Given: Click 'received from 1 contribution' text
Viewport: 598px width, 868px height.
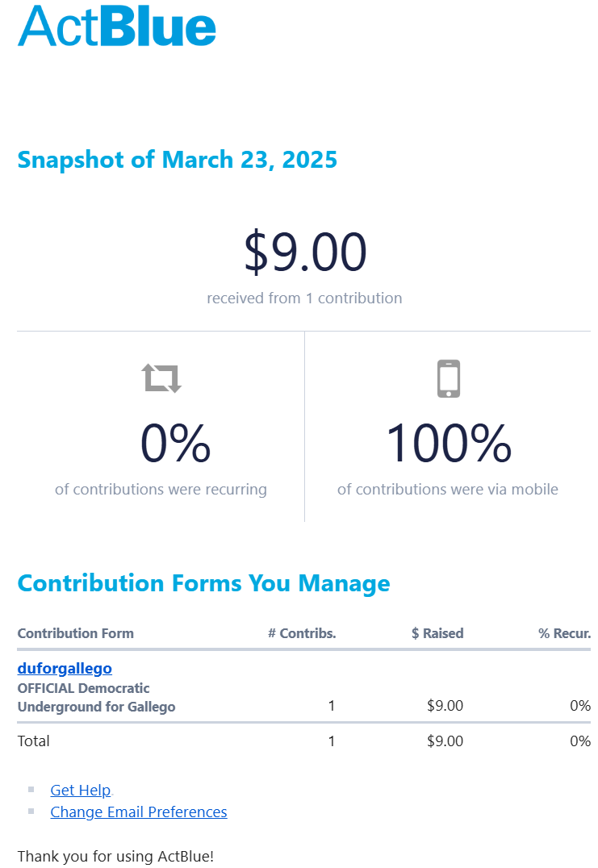Looking at the screenshot, I should click(x=304, y=298).
